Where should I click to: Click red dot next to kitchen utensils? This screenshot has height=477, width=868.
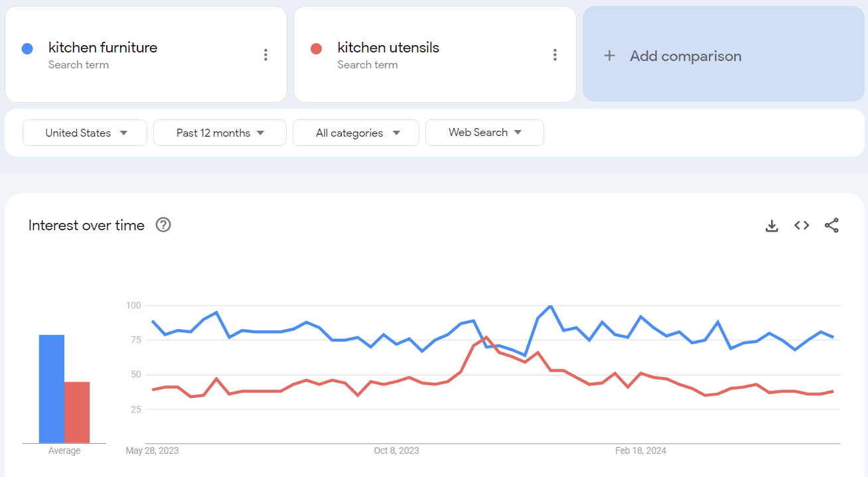coord(316,48)
